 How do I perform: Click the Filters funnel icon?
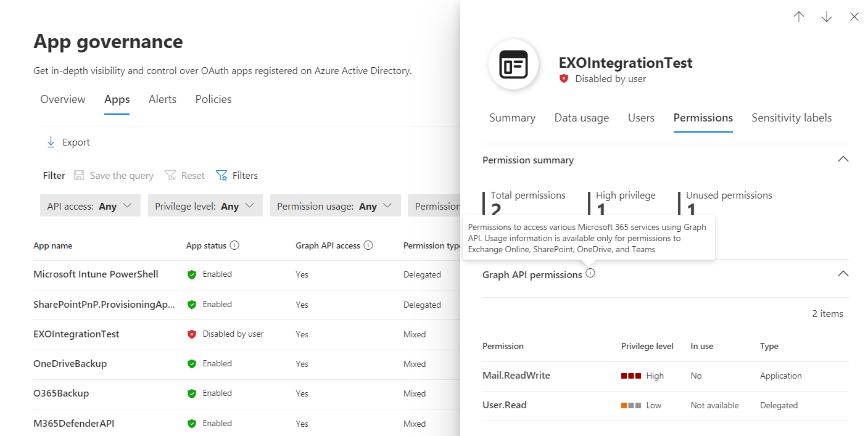[x=221, y=175]
